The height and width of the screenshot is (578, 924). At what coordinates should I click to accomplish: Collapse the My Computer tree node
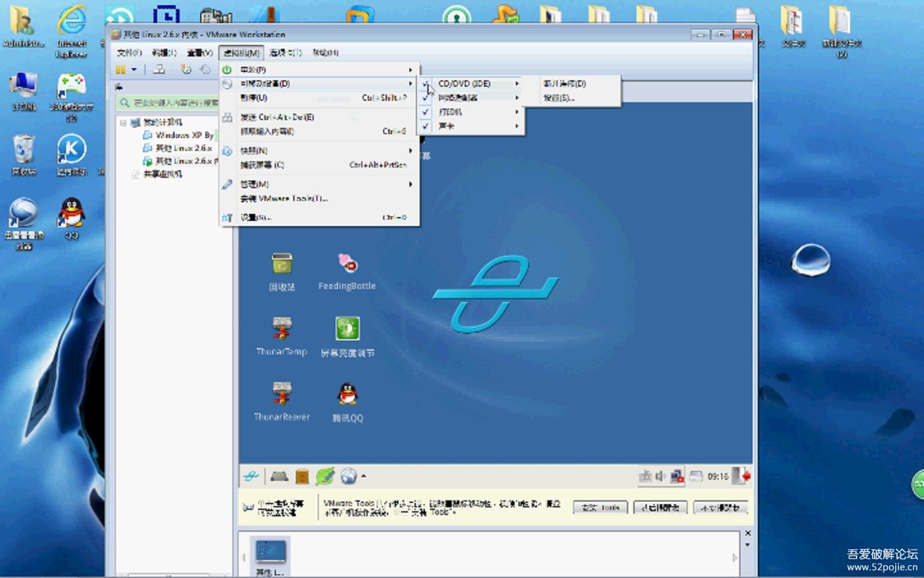click(123, 122)
